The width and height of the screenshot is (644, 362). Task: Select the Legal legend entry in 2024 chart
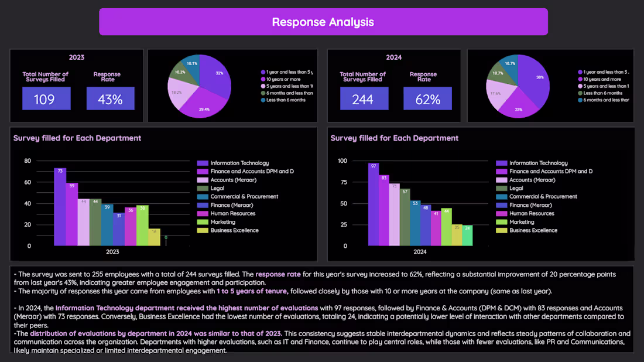pos(509,188)
